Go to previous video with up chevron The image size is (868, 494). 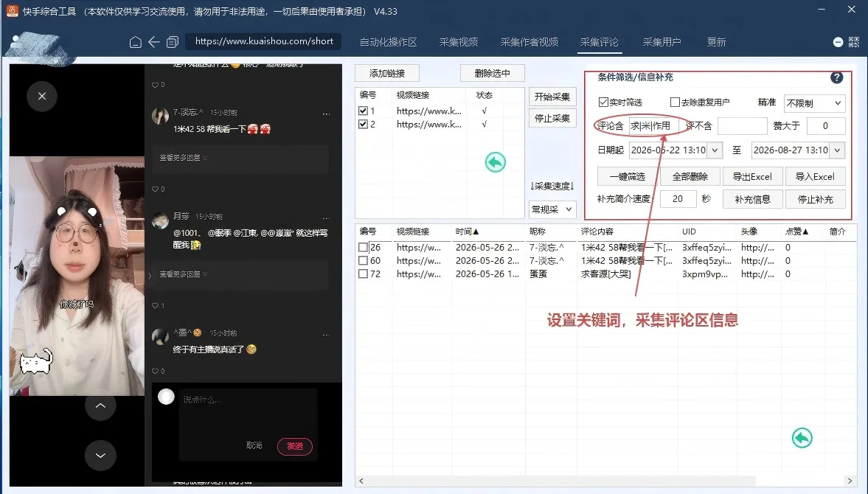point(100,406)
